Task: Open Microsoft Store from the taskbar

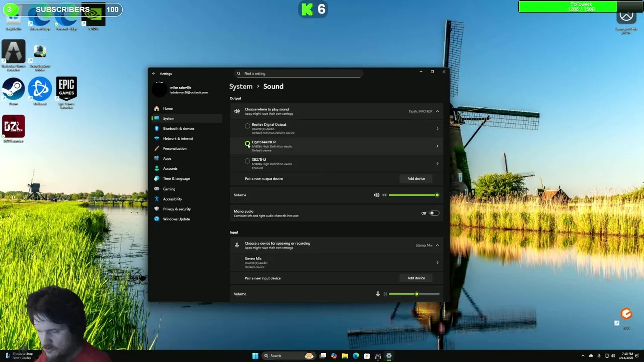Action: [367, 356]
